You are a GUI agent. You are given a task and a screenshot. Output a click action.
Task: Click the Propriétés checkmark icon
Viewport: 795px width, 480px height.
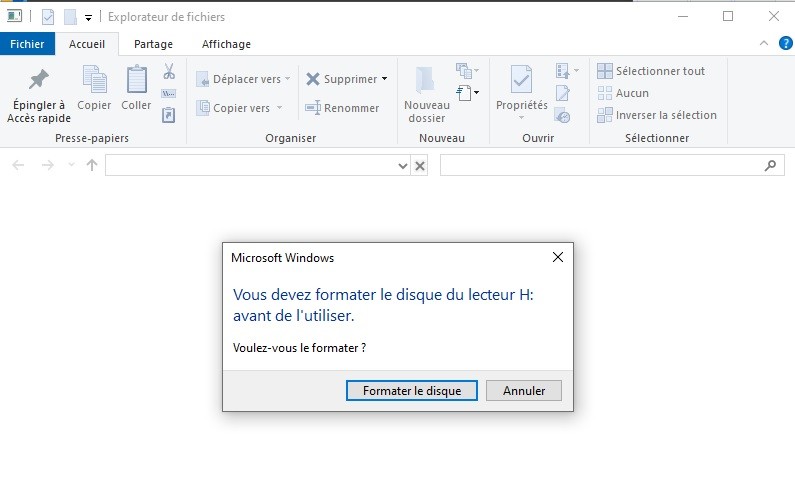coord(521,79)
